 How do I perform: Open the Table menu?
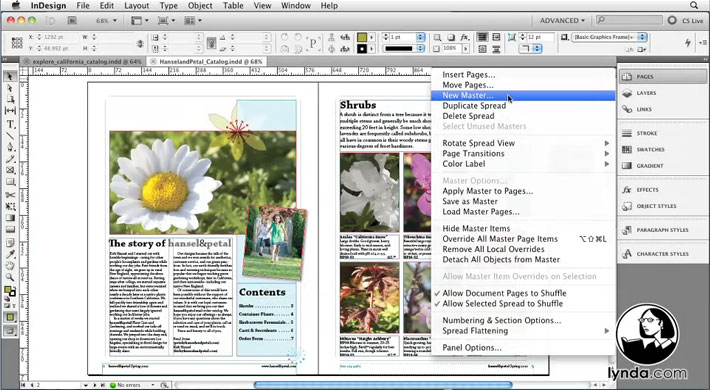[233, 6]
